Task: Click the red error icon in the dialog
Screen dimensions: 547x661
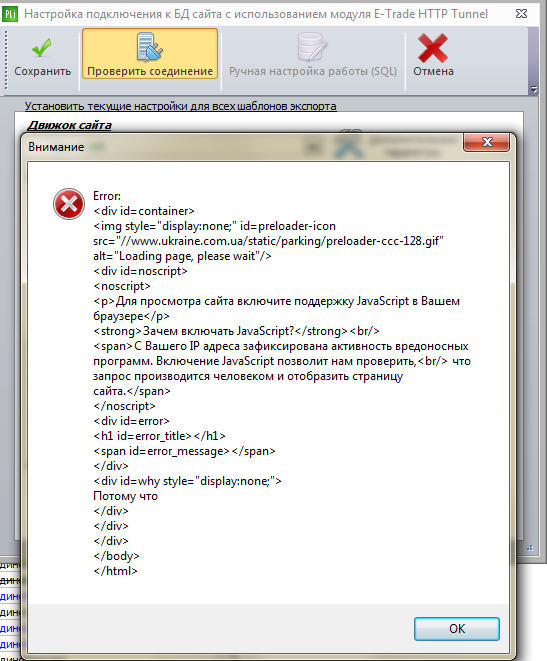Action: (x=69, y=204)
